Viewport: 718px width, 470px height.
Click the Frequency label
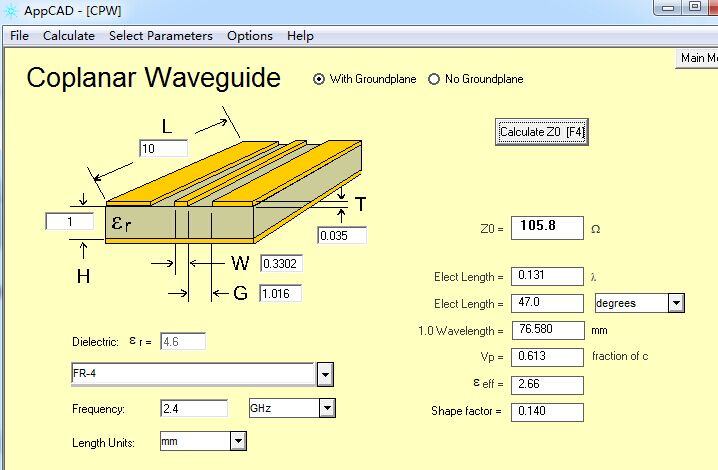tap(98, 409)
